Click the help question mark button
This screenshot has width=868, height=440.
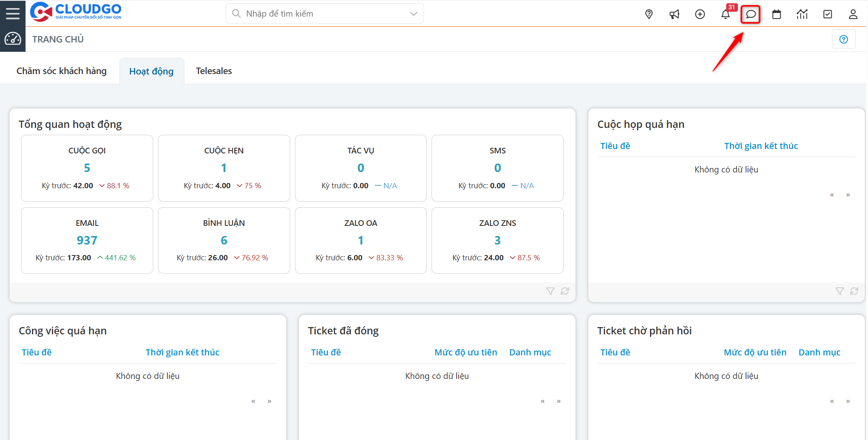844,39
